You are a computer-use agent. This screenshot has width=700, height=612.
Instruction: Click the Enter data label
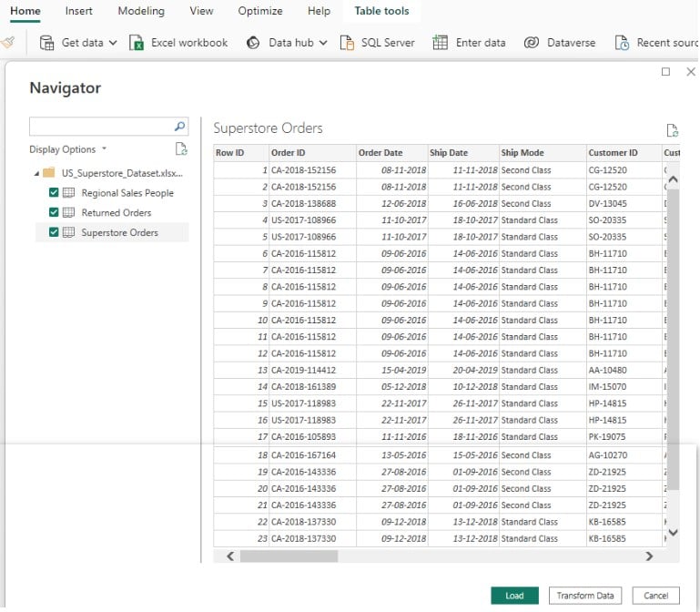[481, 43]
